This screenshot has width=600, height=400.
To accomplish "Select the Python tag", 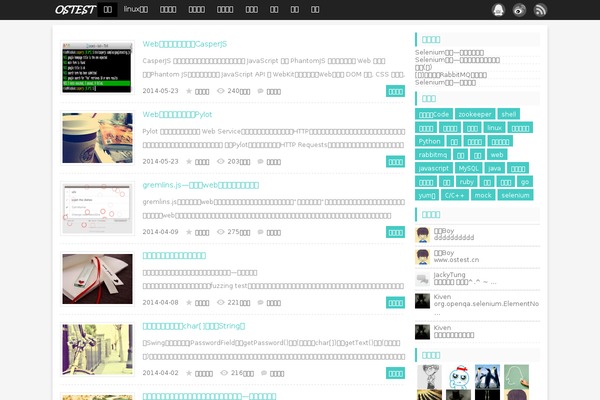I will pos(429,141).
